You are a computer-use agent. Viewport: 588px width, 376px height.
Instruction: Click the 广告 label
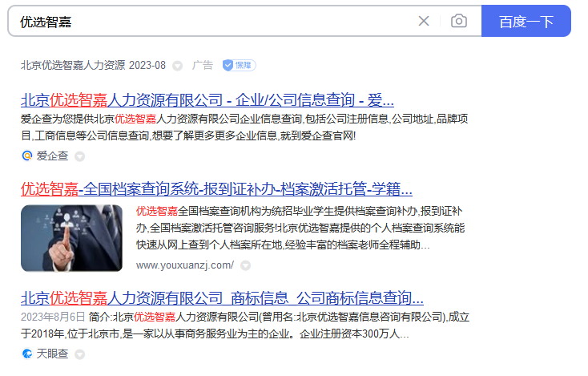point(203,65)
